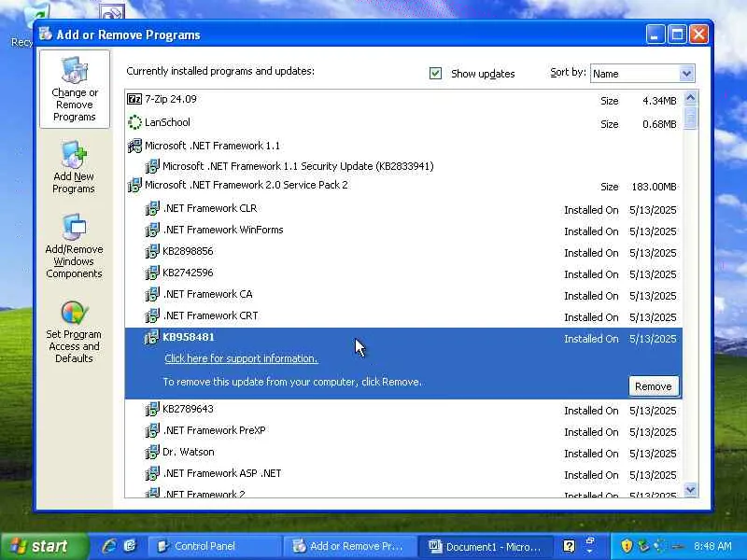Click the 8:48 AM system clock

coord(712,546)
